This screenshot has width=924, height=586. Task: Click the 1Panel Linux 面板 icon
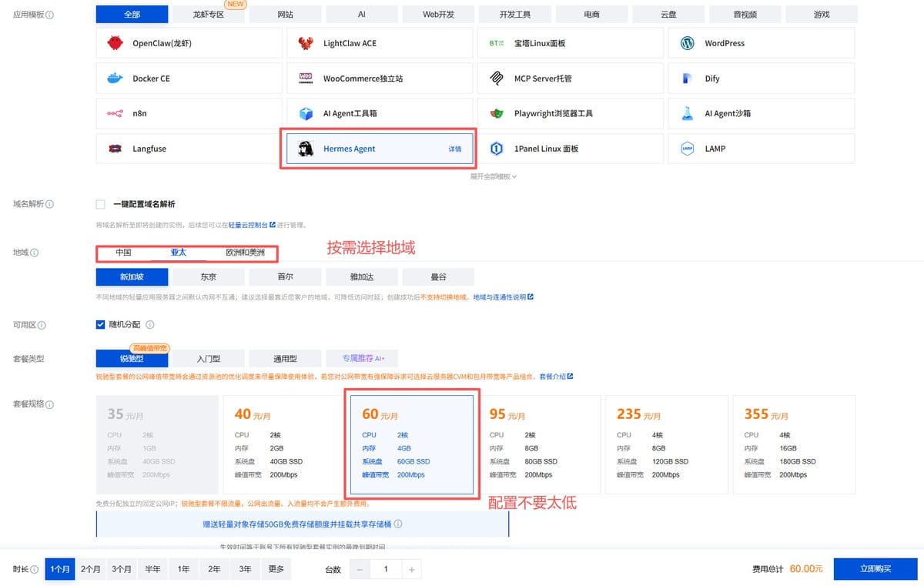(x=497, y=149)
